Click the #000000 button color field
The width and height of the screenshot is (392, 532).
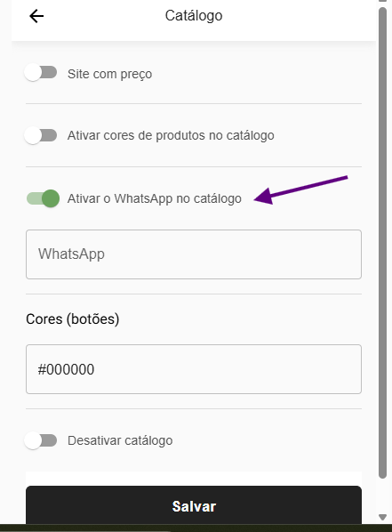[x=194, y=369]
